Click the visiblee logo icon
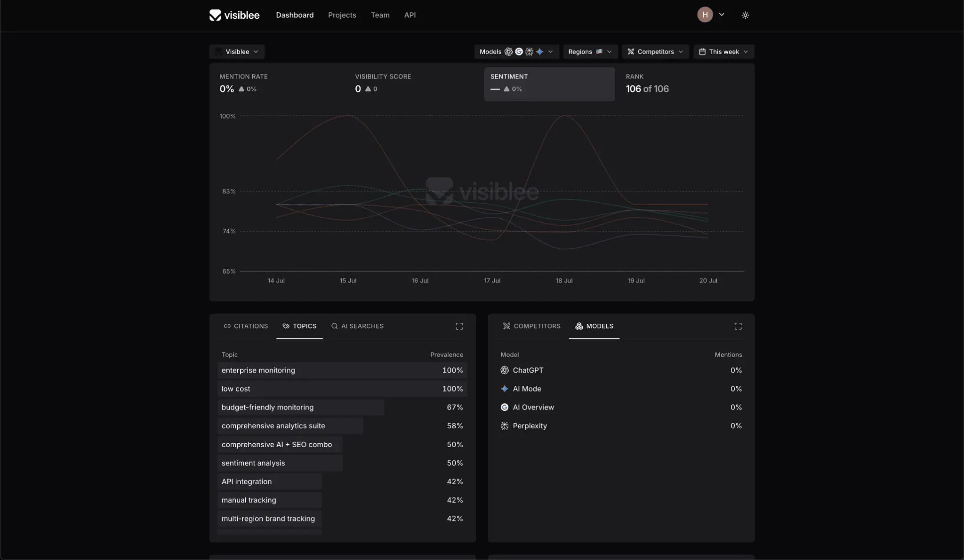 coord(215,15)
